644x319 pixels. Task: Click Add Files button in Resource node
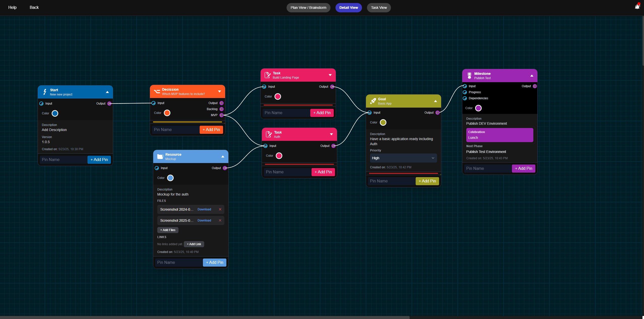[x=168, y=230]
